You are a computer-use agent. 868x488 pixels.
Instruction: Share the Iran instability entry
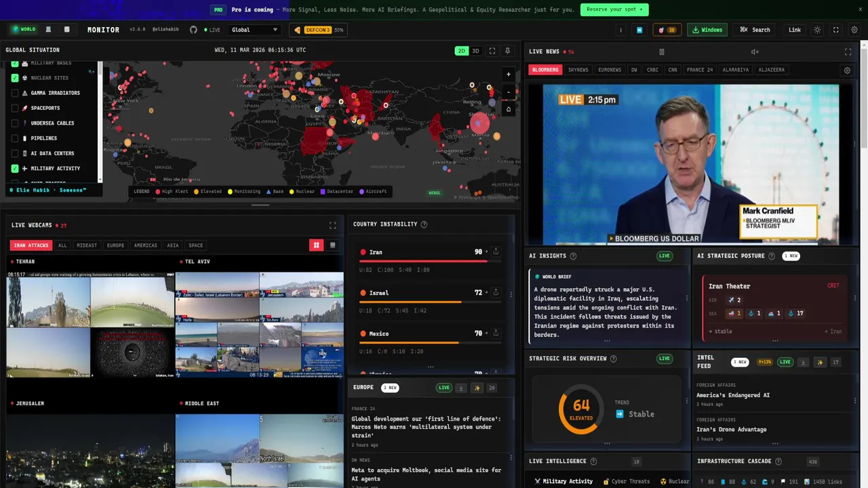click(496, 251)
